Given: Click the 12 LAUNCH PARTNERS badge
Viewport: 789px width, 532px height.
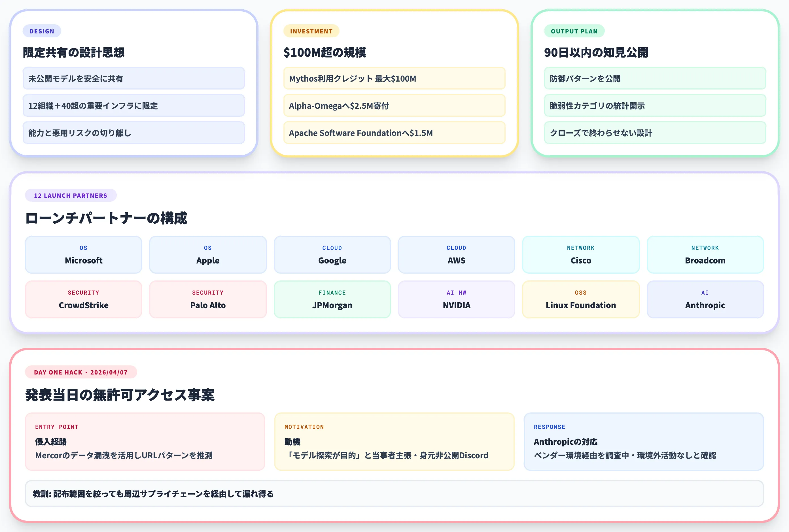Looking at the screenshot, I should 71,195.
